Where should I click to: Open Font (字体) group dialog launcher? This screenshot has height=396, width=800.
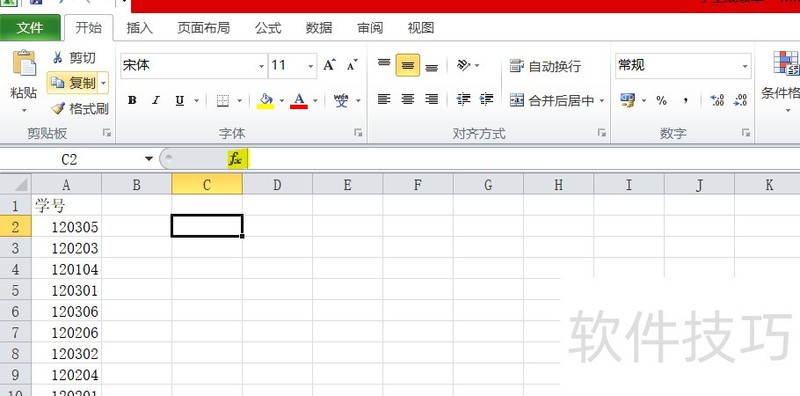click(358, 133)
